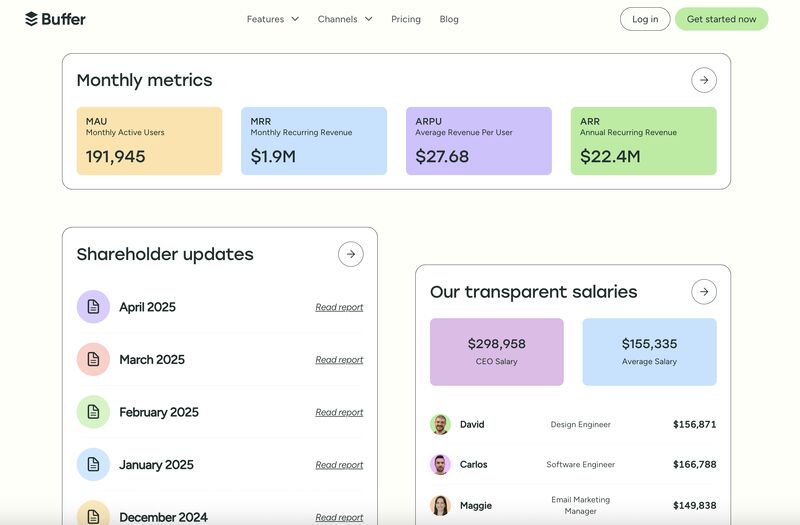Click the $298,958 CEO Salary card

pos(496,352)
